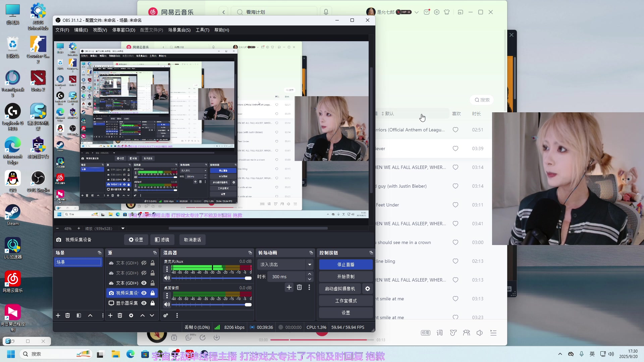644x362 pixels.
Task: Pop out the 场景 dock panel
Action: 100,253
